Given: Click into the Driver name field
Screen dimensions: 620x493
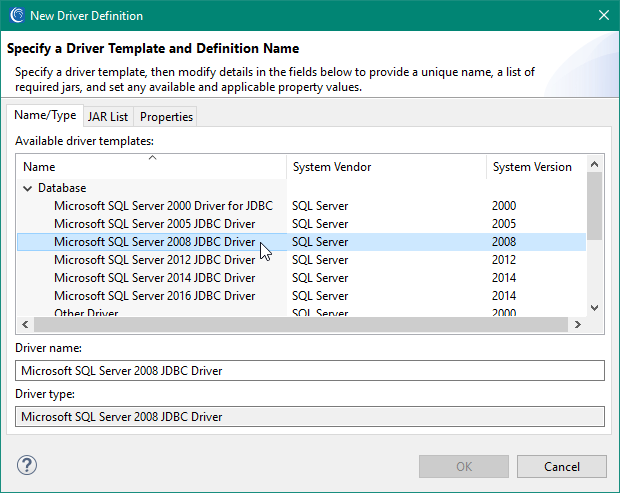Looking at the screenshot, I should point(310,370).
